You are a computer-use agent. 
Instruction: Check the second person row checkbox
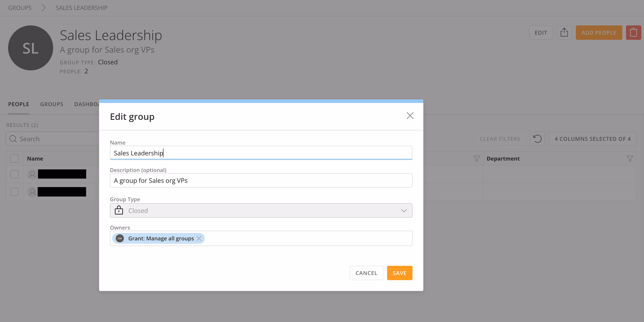14,192
